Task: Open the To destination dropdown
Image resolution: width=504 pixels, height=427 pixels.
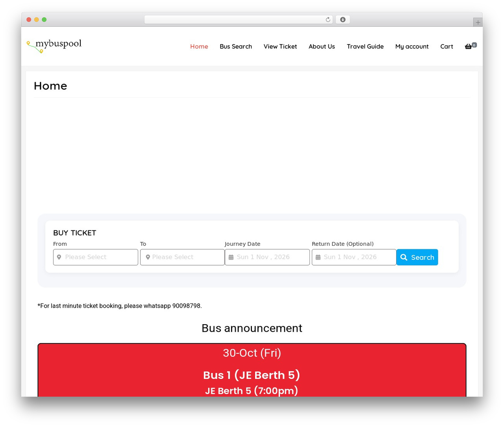Action: click(182, 257)
